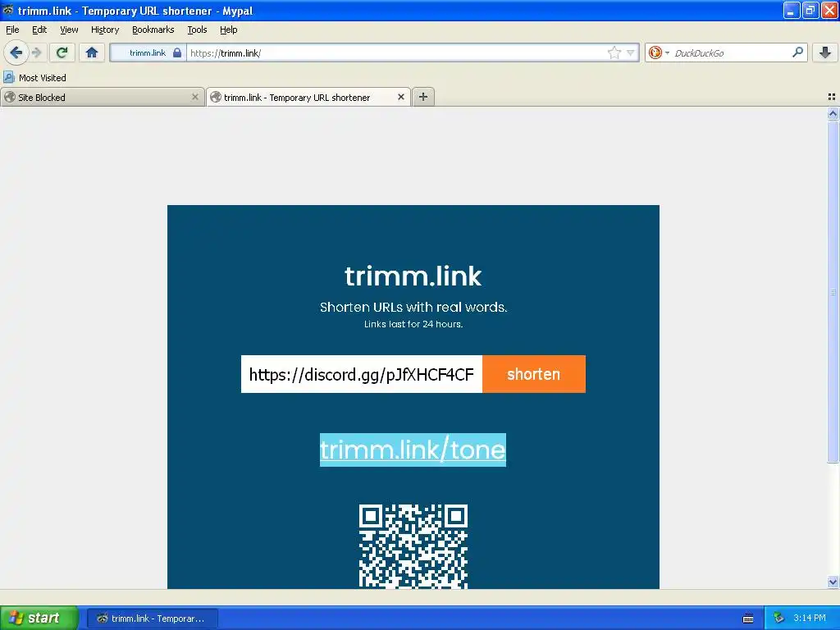840x630 pixels.
Task: Reload the trimm.link page
Action: click(62, 52)
